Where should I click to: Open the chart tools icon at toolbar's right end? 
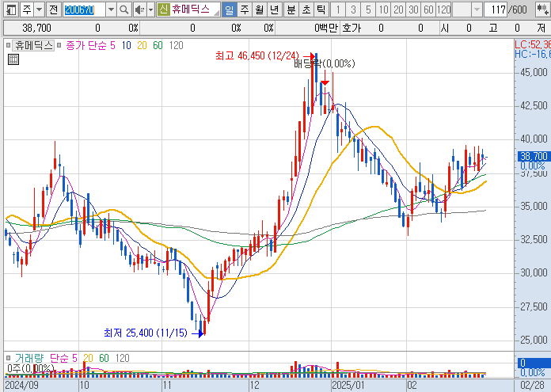543,10
